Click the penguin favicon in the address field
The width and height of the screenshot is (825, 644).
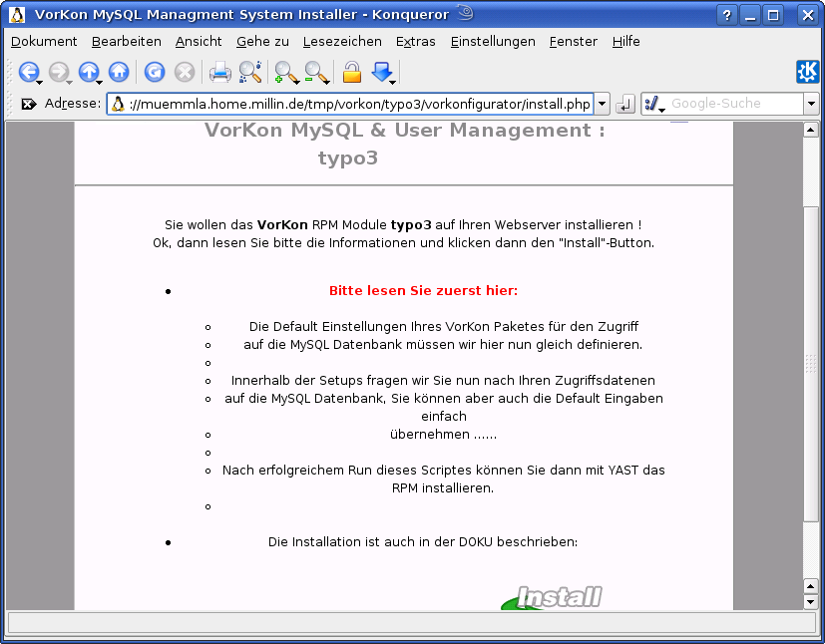(x=118, y=104)
